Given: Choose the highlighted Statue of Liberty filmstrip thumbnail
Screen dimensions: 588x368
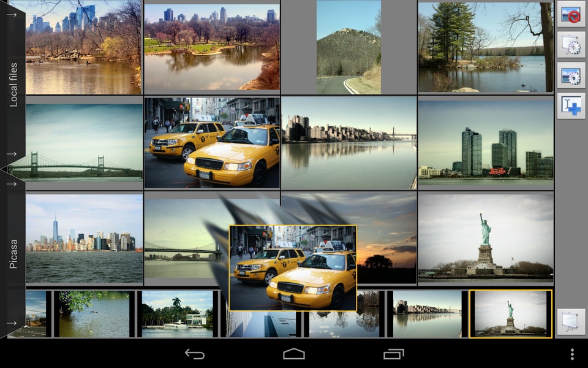Looking at the screenshot, I should [511, 314].
